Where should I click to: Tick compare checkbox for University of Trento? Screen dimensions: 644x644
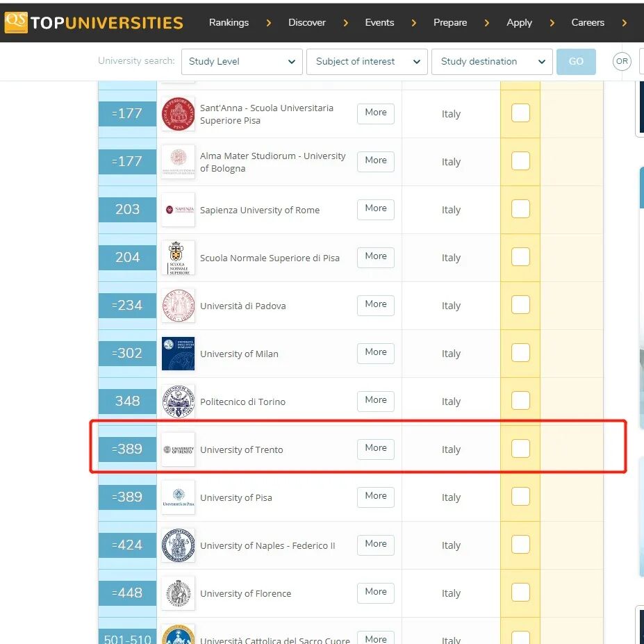click(x=520, y=449)
